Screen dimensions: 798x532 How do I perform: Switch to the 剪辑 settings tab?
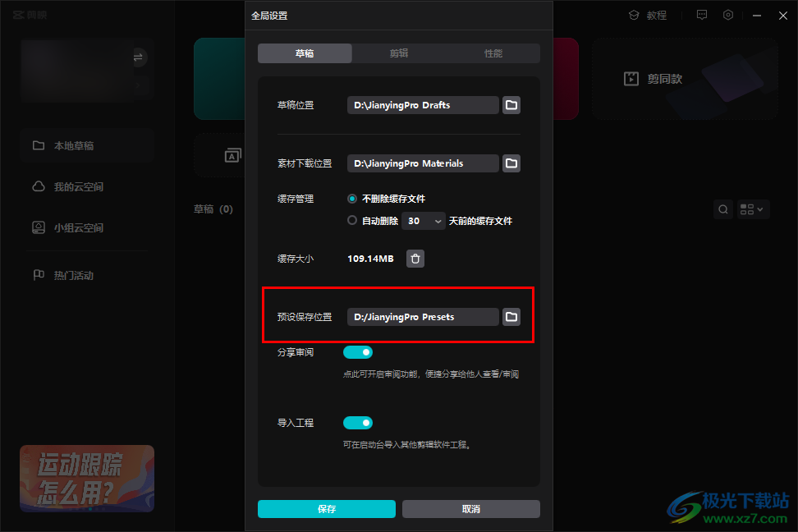point(398,53)
